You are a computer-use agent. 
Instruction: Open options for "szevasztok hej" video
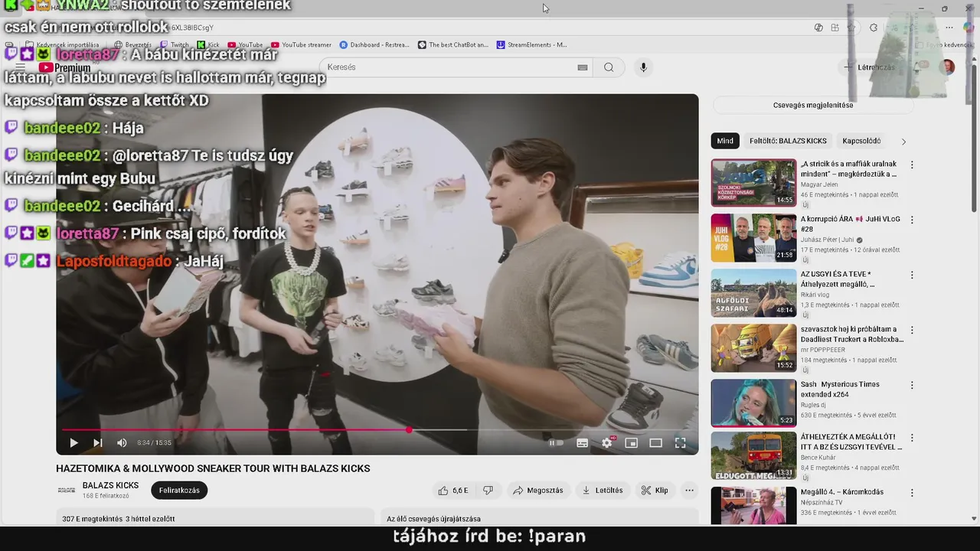[x=912, y=330]
